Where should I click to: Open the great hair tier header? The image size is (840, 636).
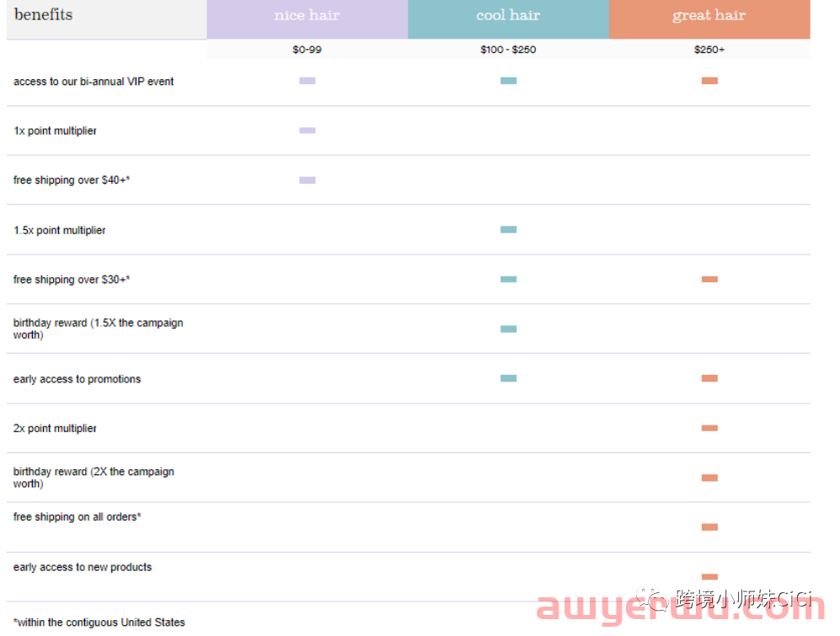point(709,16)
